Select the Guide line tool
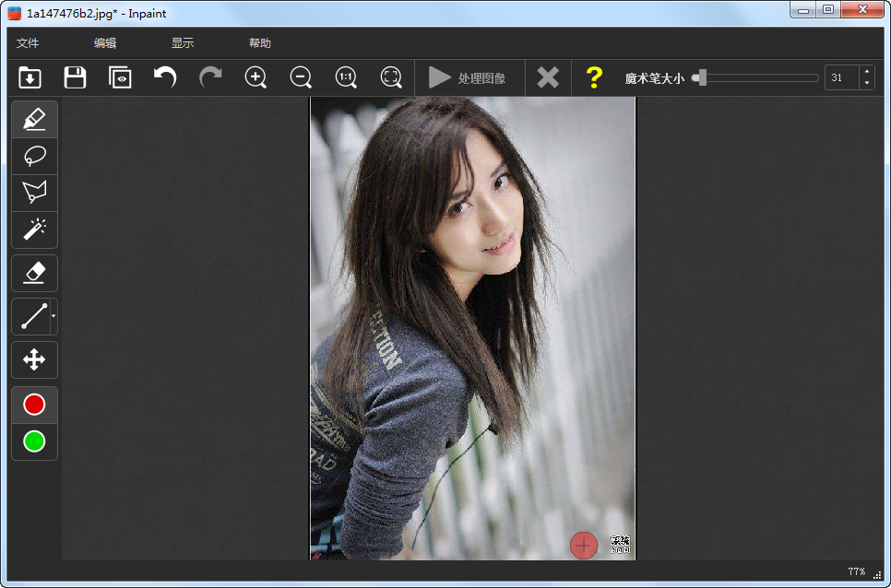The height and width of the screenshot is (588, 891). (32, 316)
